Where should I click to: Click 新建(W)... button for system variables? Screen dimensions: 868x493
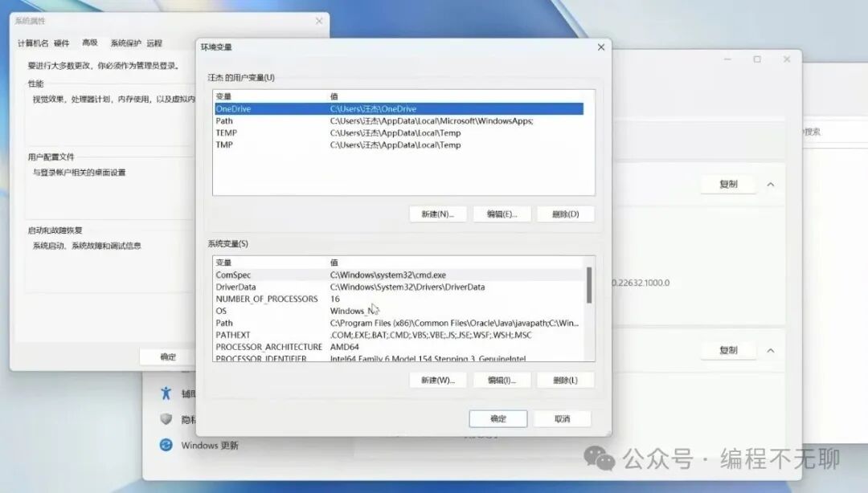coord(437,380)
